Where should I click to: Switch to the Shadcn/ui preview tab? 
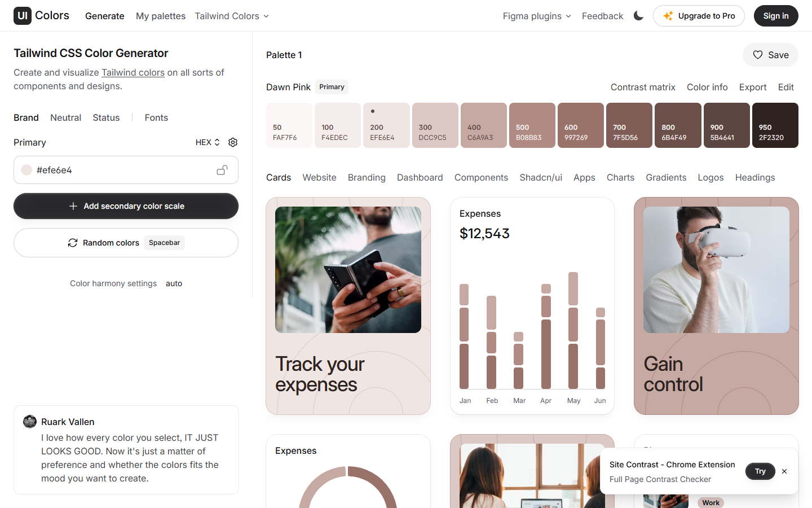pos(541,177)
